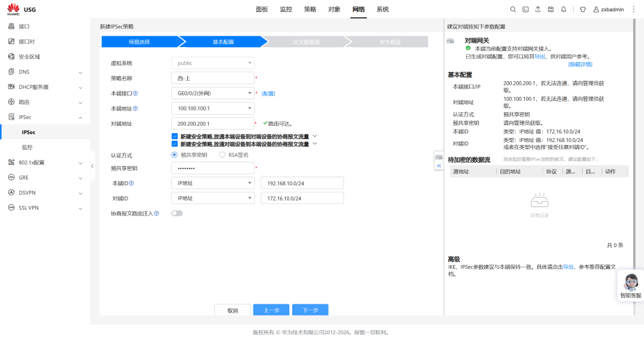Image resolution: width=644 pixels, height=339 pixels.
Task: Uncheck policy for local-to-peer negotiation traffic
Action: pos(175,137)
